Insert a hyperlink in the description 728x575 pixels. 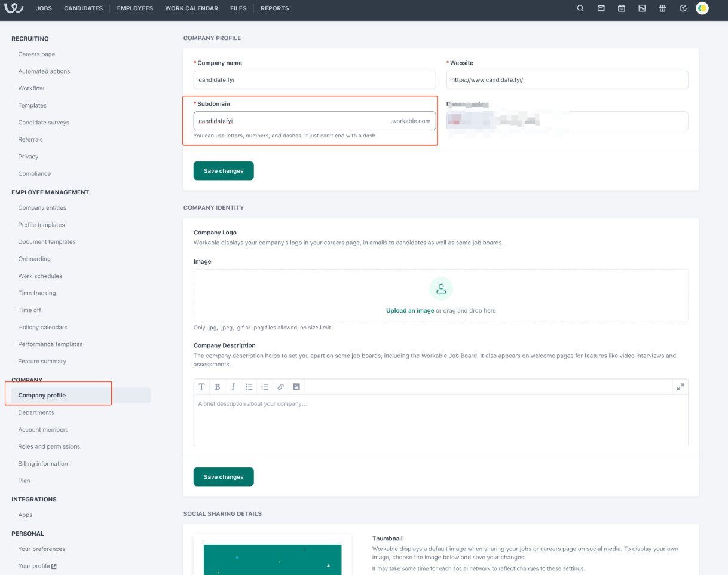coord(280,387)
